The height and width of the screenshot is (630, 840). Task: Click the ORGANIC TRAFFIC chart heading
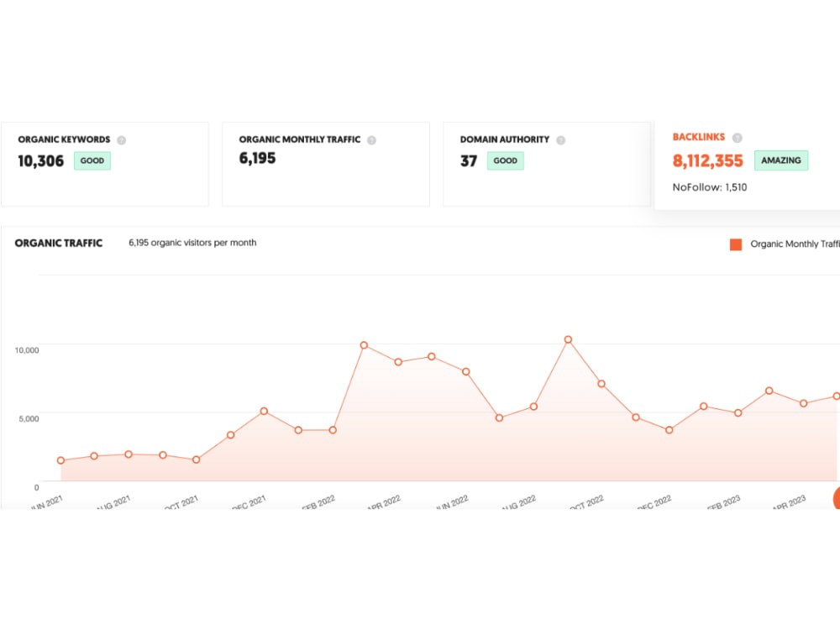click(x=59, y=244)
